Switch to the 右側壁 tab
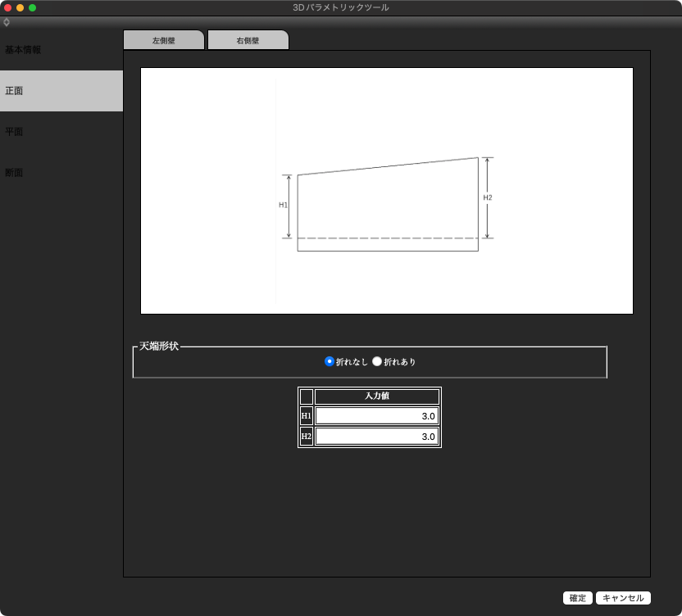Image resolution: width=682 pixels, height=616 pixels. (248, 40)
